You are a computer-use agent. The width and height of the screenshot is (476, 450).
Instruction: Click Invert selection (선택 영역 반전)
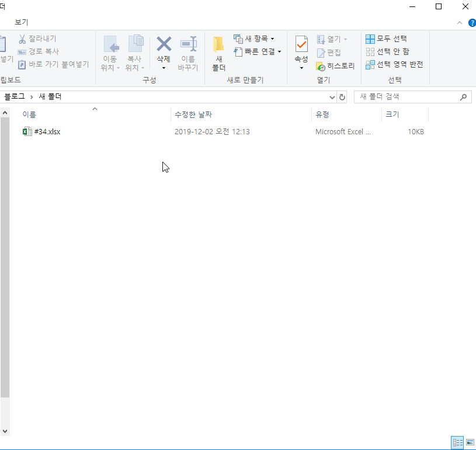(x=394, y=64)
